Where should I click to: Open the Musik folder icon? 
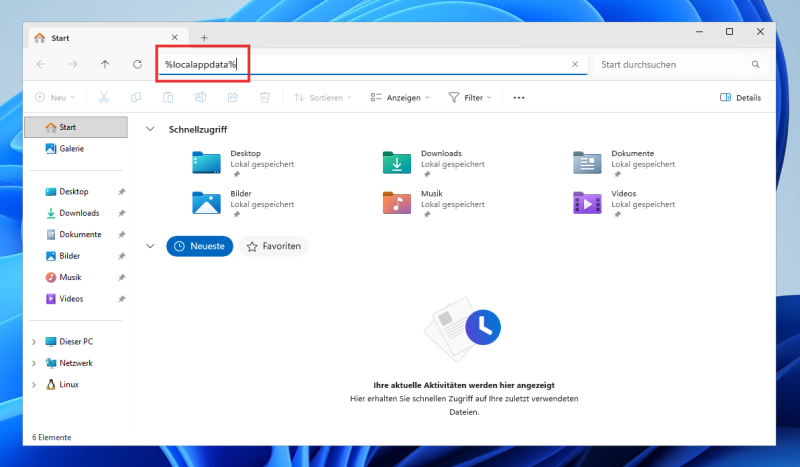[x=397, y=202]
